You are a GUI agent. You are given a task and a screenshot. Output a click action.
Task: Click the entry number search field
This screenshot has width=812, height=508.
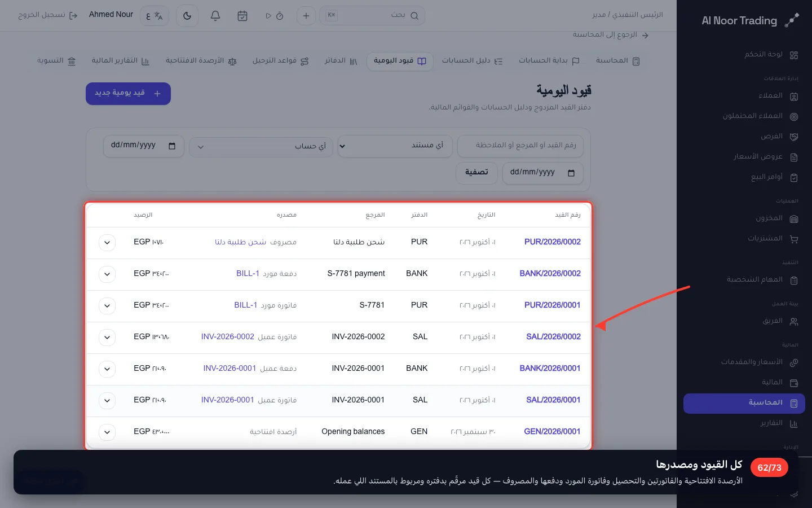click(x=520, y=146)
